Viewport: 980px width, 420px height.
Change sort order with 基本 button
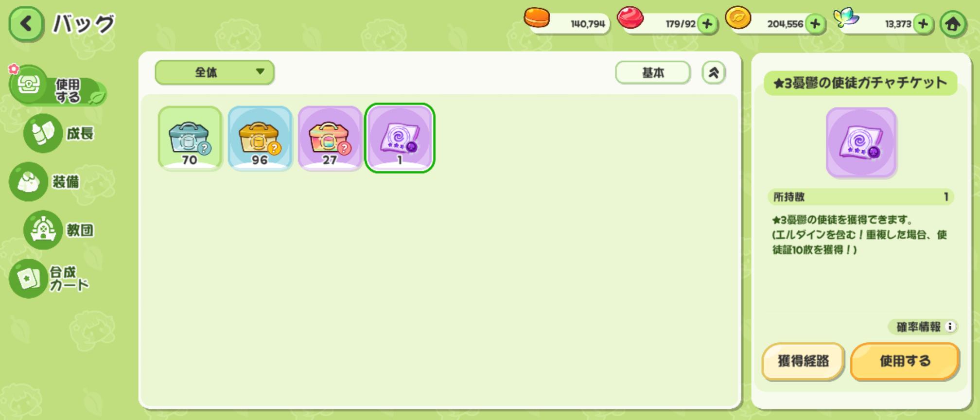[x=653, y=73]
